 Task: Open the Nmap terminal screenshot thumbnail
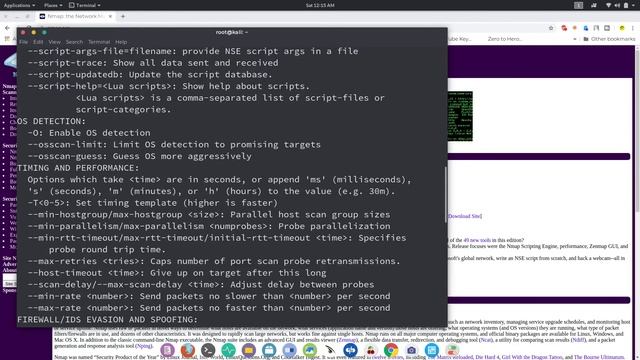(x=460, y=116)
